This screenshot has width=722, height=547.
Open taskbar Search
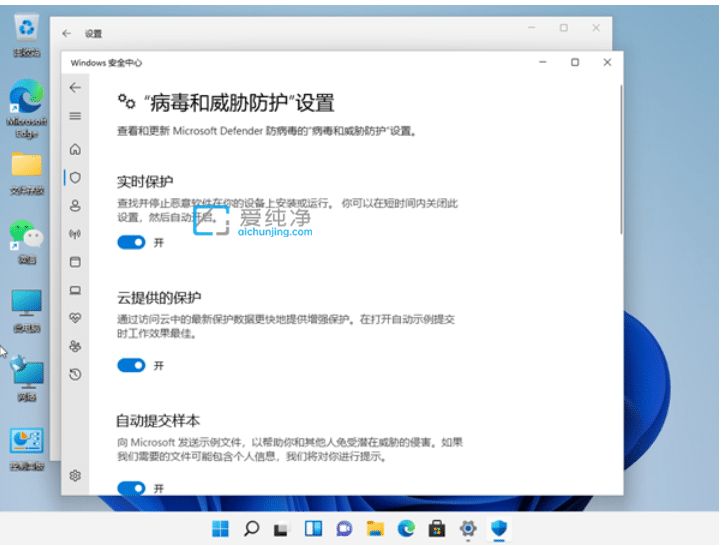point(251,529)
